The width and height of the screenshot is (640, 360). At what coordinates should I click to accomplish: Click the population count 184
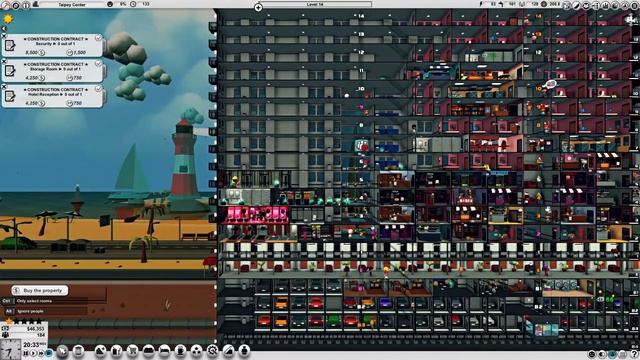coord(40,335)
